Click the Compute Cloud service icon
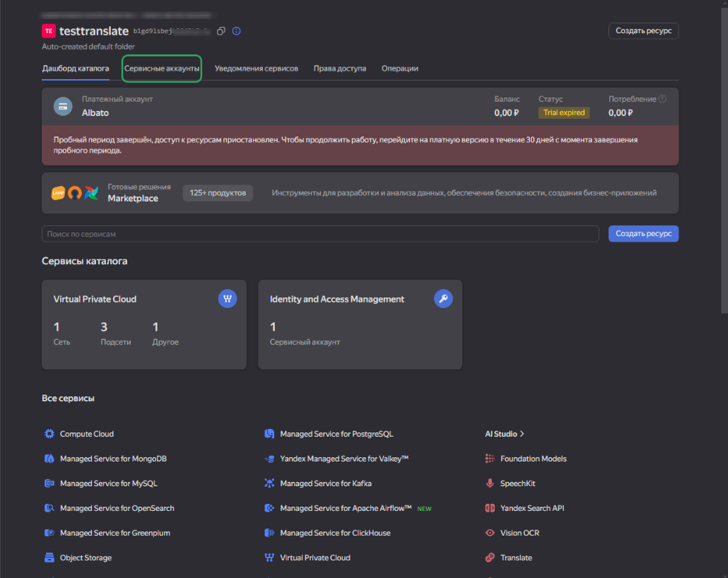728x578 pixels. 49,434
